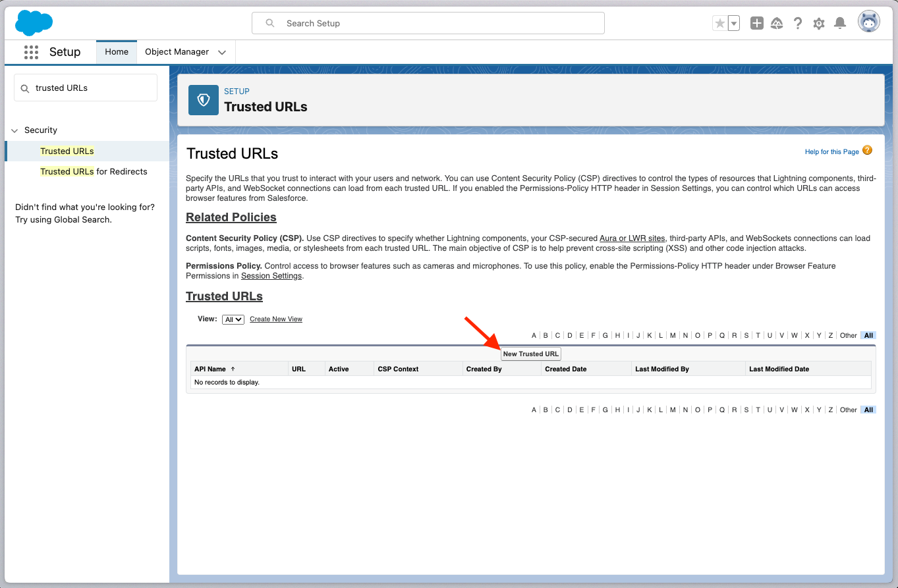
Task: Select Trusted URLs in the sidebar
Action: pos(67,151)
